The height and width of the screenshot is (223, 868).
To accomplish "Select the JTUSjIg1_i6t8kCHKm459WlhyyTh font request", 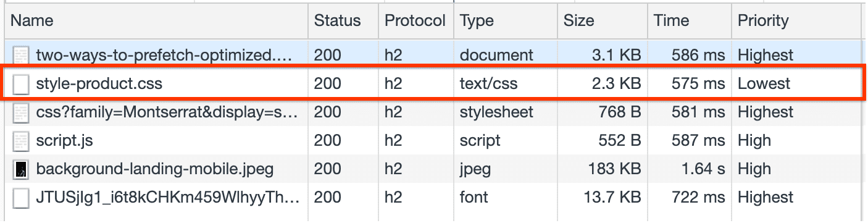I will tap(168, 197).
